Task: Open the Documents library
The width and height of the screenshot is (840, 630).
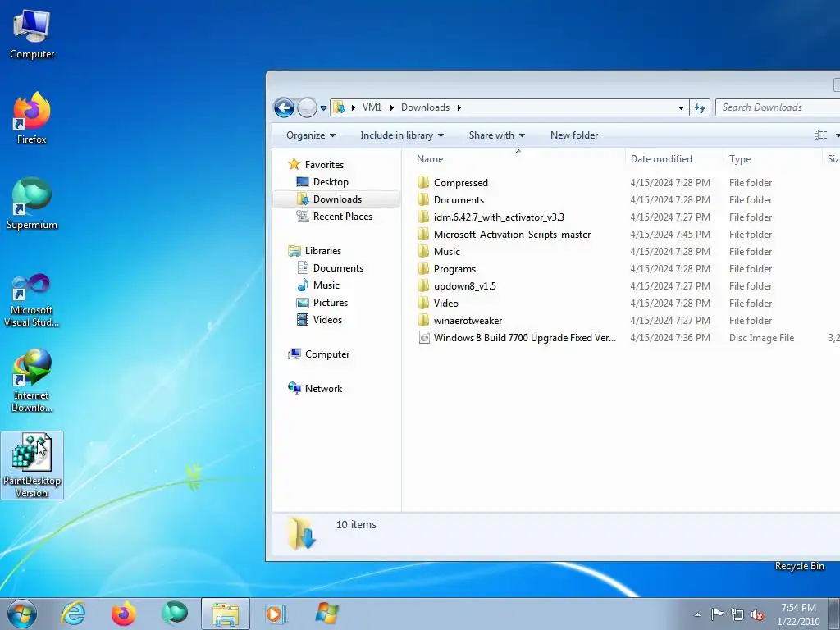Action: (337, 268)
